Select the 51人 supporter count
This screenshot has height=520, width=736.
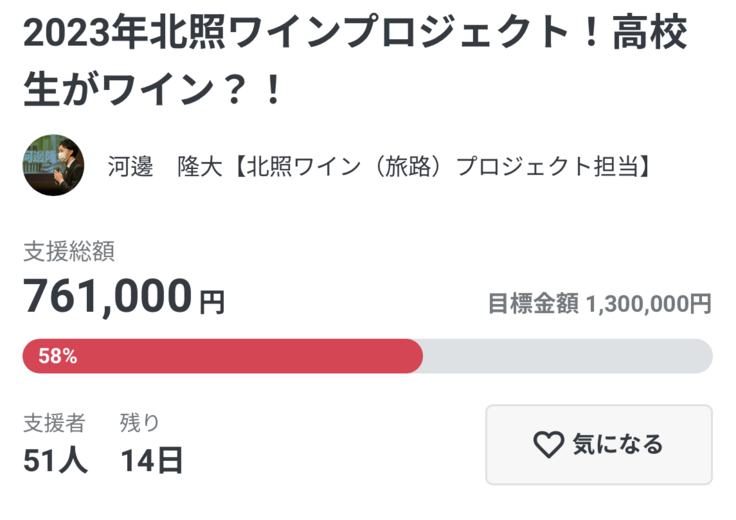55,460
